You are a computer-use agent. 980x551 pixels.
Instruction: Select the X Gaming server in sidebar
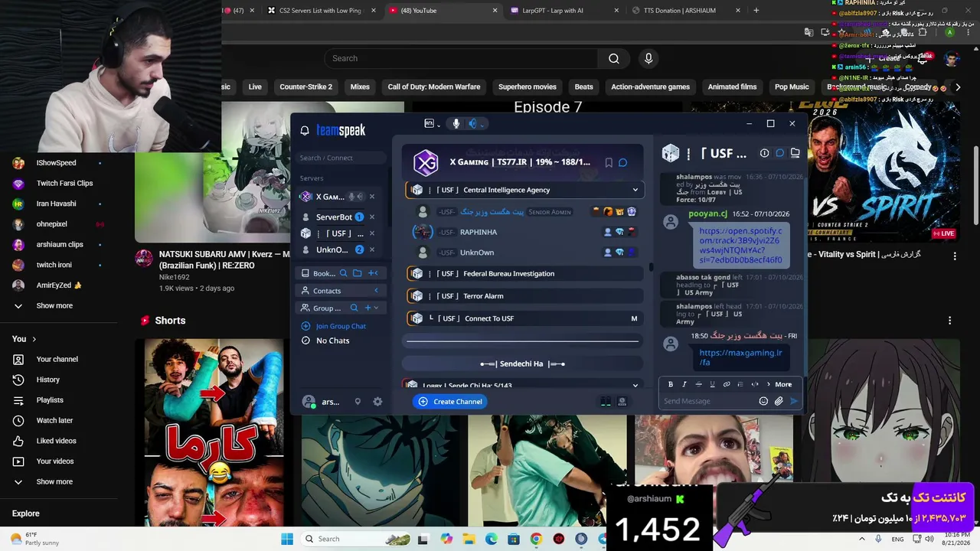pyautogui.click(x=330, y=197)
